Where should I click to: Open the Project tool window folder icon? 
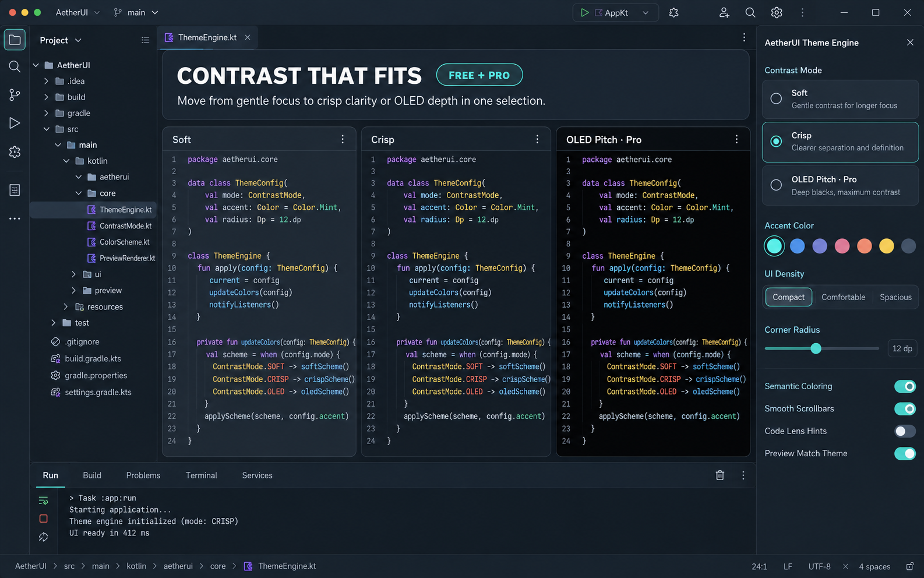point(15,40)
